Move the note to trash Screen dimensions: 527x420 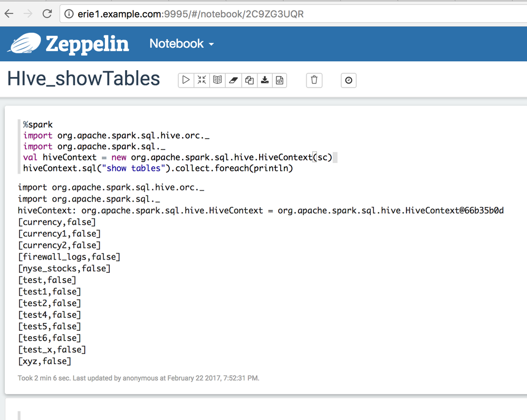click(314, 80)
